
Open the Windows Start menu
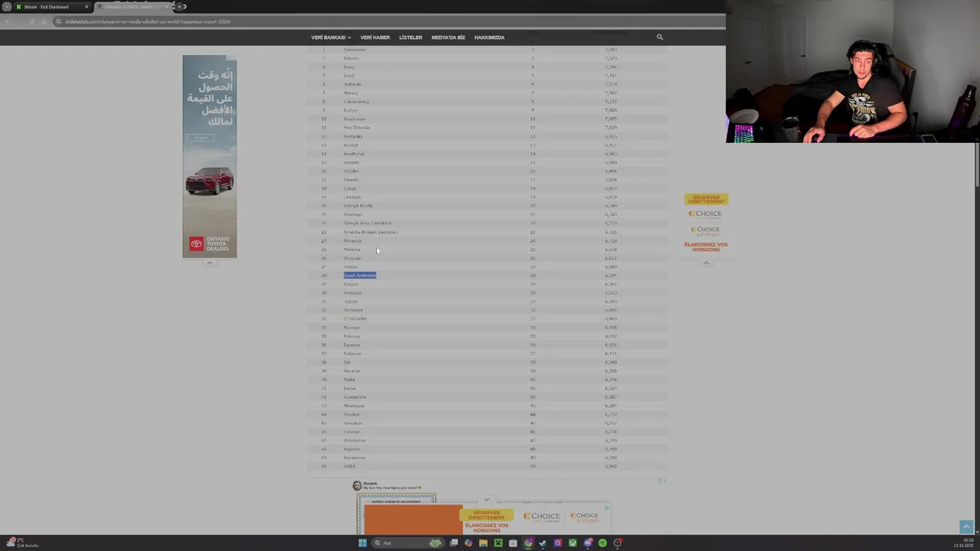(363, 543)
